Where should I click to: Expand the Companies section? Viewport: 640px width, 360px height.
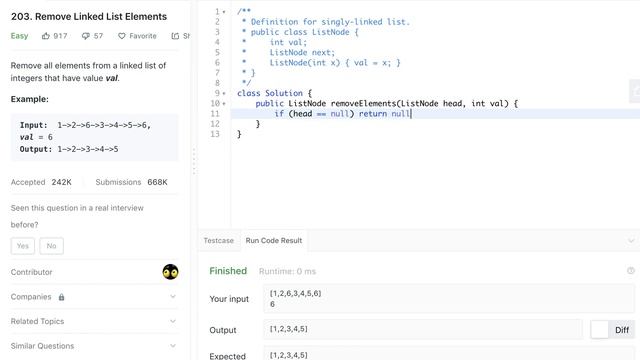(173, 297)
